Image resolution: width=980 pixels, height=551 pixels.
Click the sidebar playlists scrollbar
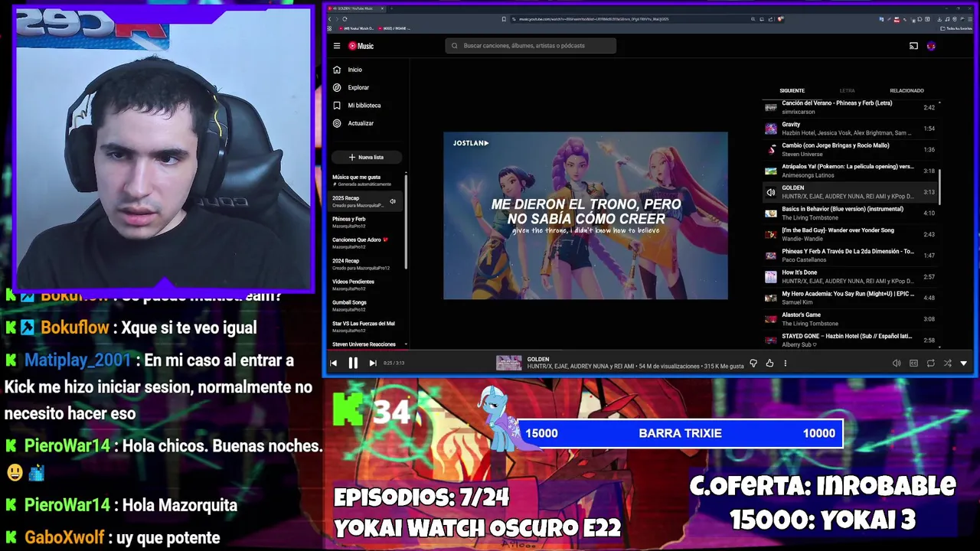click(x=406, y=222)
